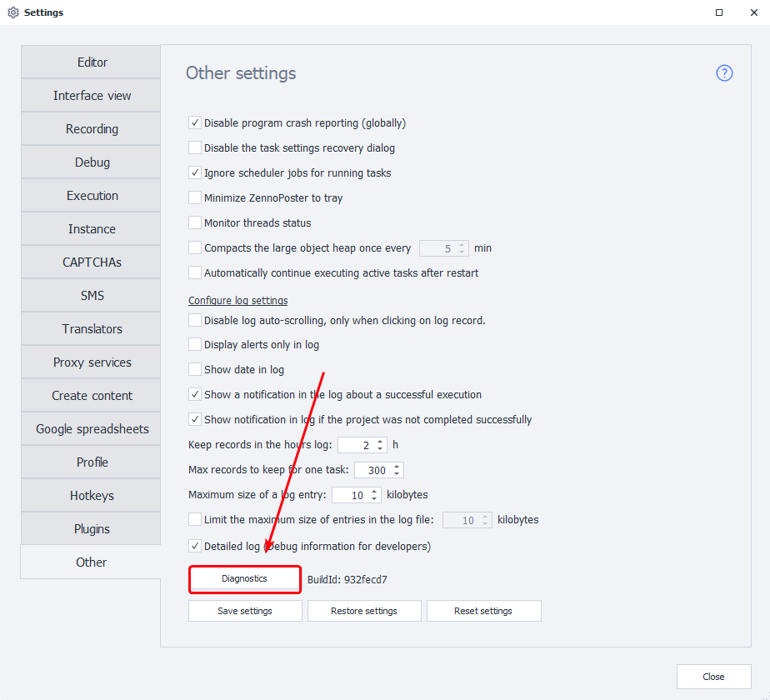Toggle Disable program crash reporting checkbox
Screen dimensions: 770x700
coord(195,123)
